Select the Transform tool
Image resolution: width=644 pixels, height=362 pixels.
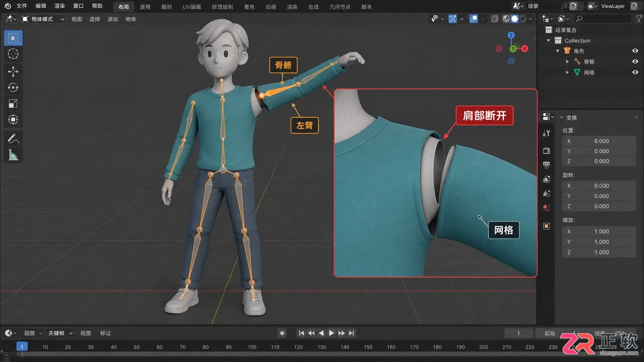13,120
